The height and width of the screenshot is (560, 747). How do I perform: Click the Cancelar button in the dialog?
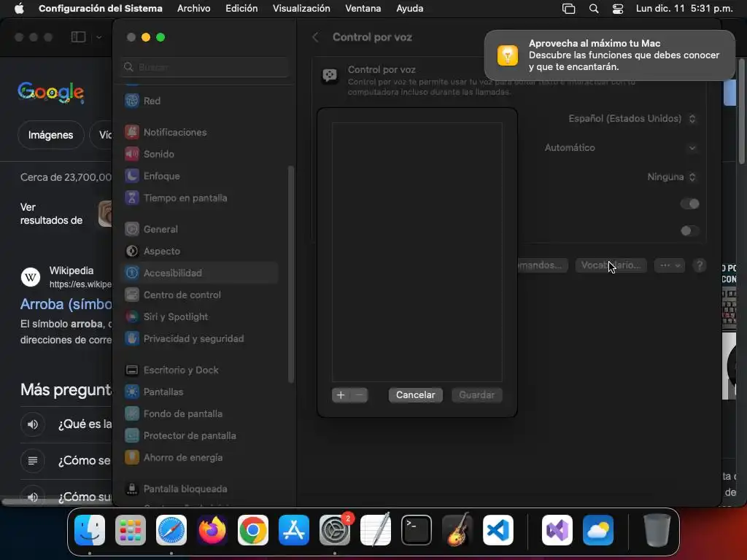[415, 394]
